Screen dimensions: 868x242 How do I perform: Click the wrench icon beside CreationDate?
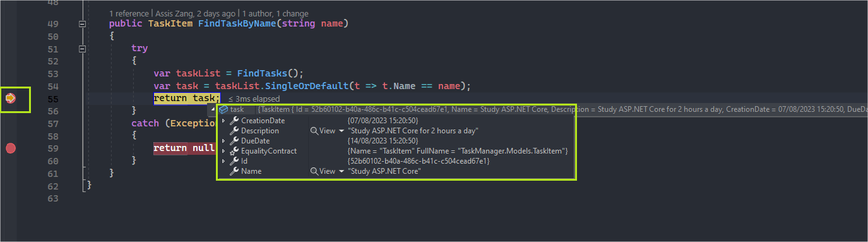click(x=234, y=121)
